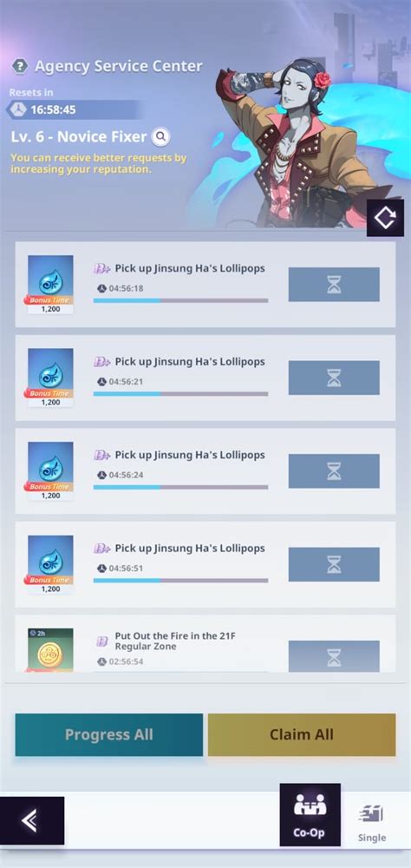Tap the progress bar of the first lollipop request
Image resolution: width=411 pixels, height=868 pixels.
point(180,300)
